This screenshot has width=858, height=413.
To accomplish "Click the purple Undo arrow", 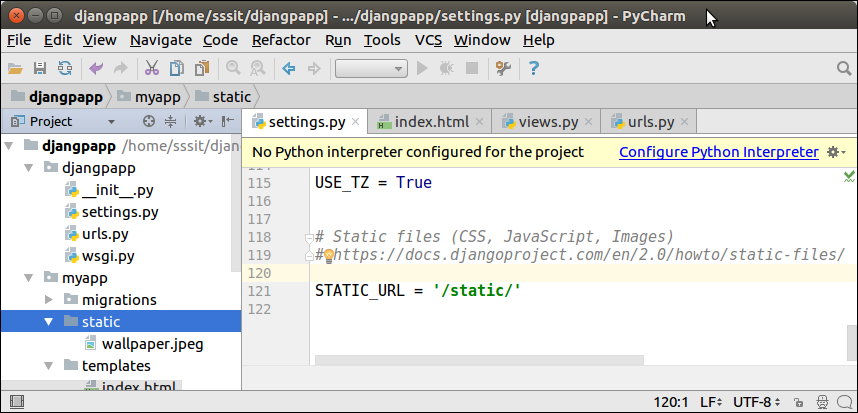I will tap(96, 68).
